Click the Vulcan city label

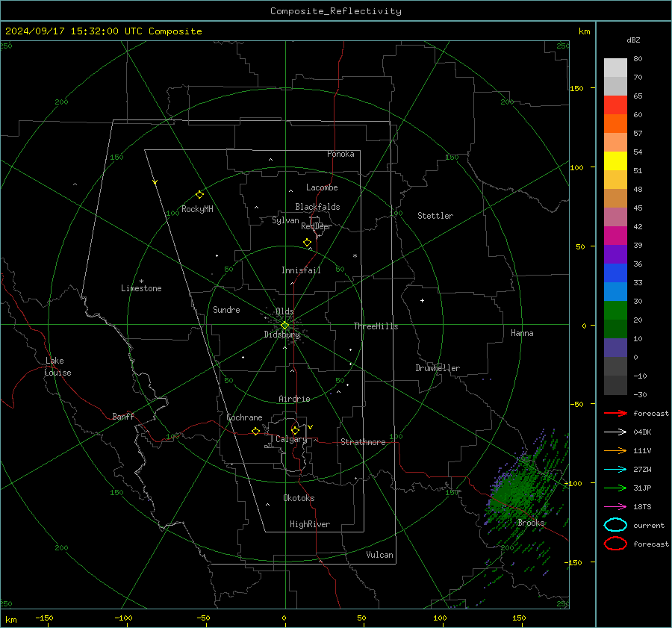pyautogui.click(x=379, y=555)
